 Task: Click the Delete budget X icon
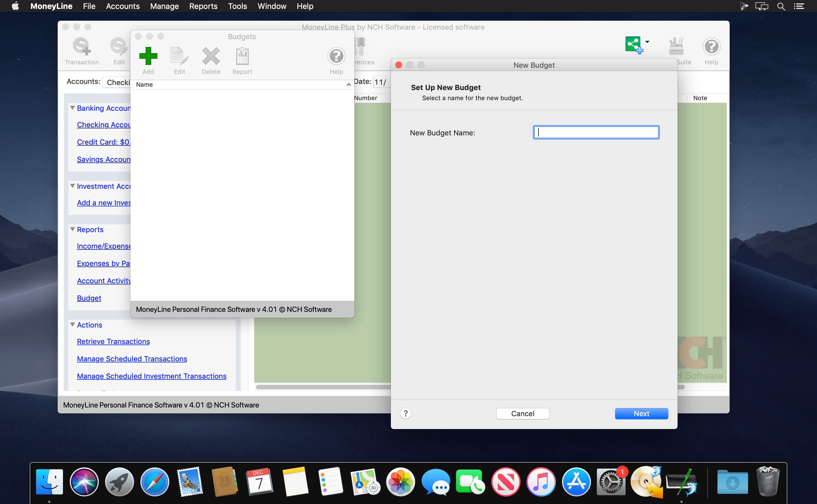[211, 56]
